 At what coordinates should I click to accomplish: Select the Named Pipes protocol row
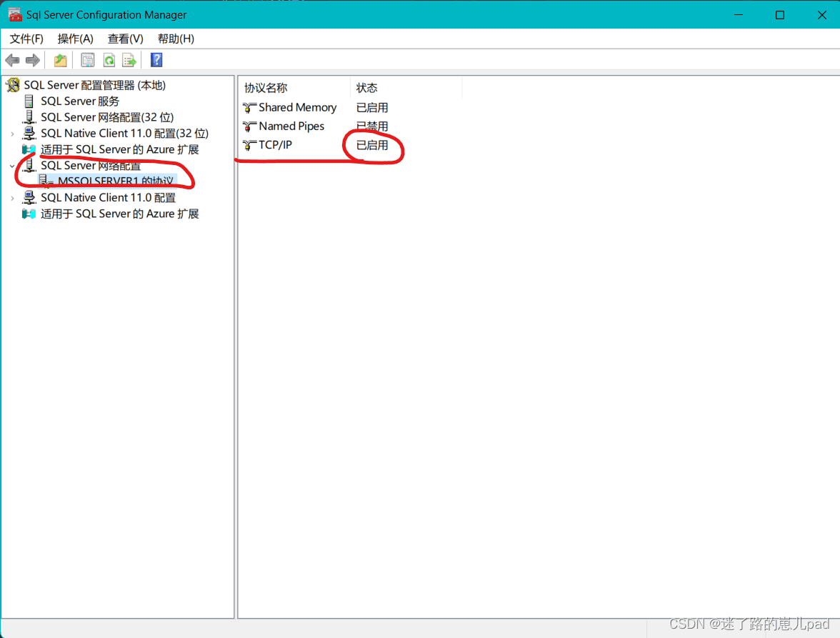click(316, 126)
